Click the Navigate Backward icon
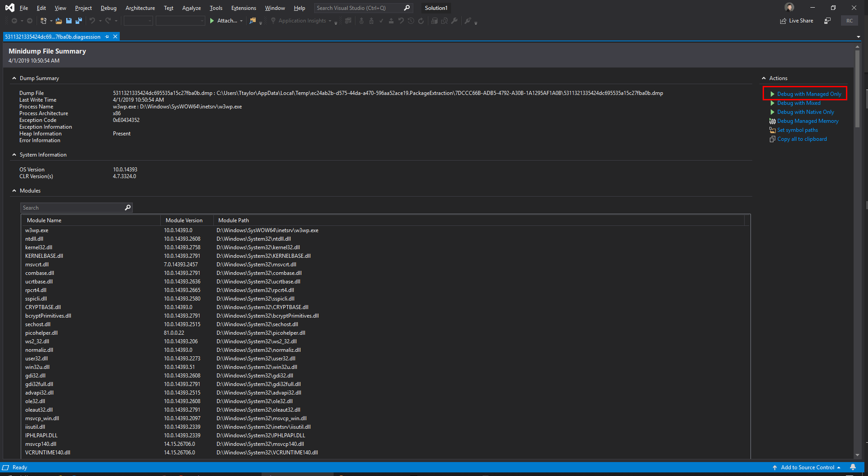This screenshot has height=476, width=868. coord(14,21)
